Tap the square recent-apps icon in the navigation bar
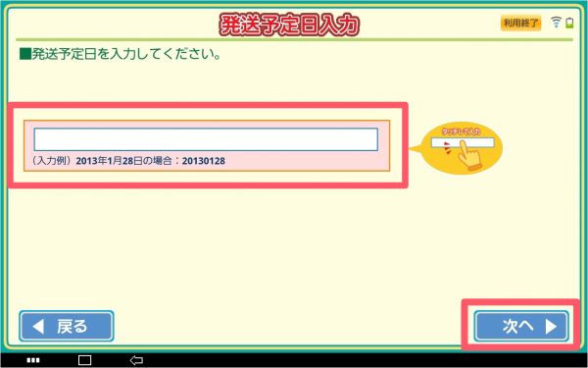This screenshot has width=588, height=368. 84,360
